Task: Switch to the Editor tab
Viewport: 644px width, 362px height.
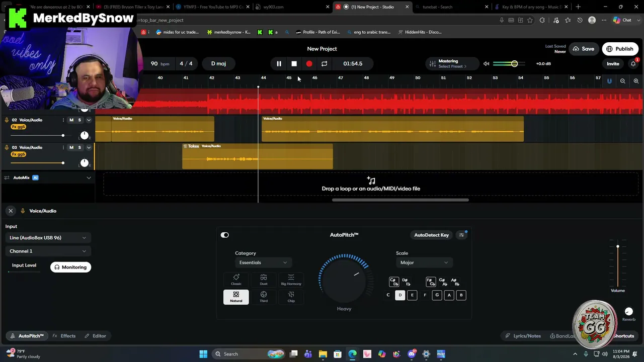Action: click(x=95, y=336)
